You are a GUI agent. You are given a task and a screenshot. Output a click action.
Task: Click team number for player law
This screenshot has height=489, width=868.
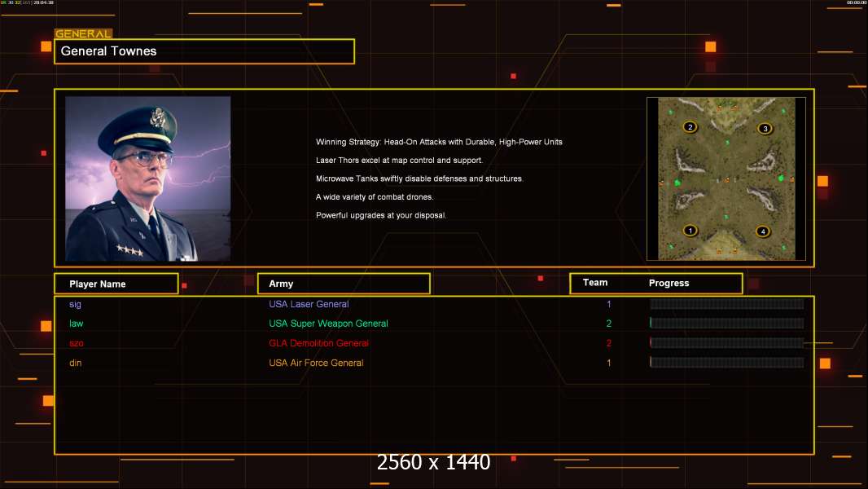coord(609,324)
